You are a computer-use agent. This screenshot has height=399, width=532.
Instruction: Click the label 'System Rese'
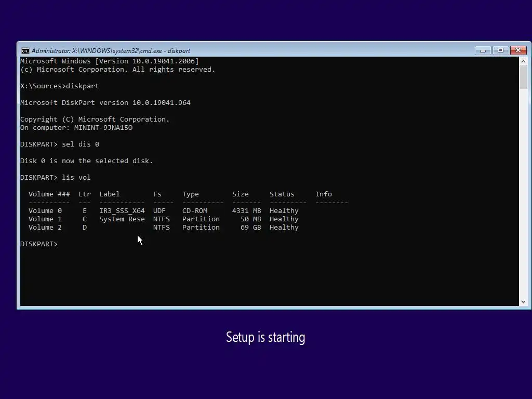click(x=122, y=219)
